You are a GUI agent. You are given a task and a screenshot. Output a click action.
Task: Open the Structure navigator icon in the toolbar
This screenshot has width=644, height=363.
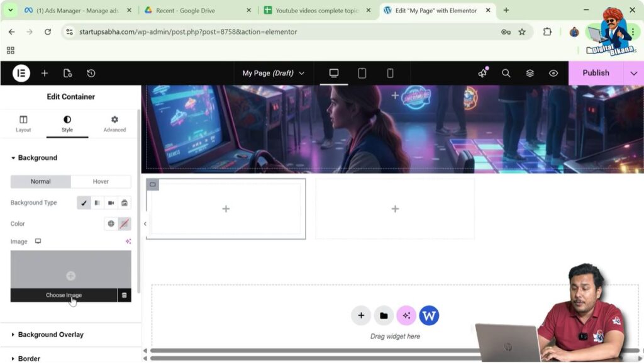point(530,73)
